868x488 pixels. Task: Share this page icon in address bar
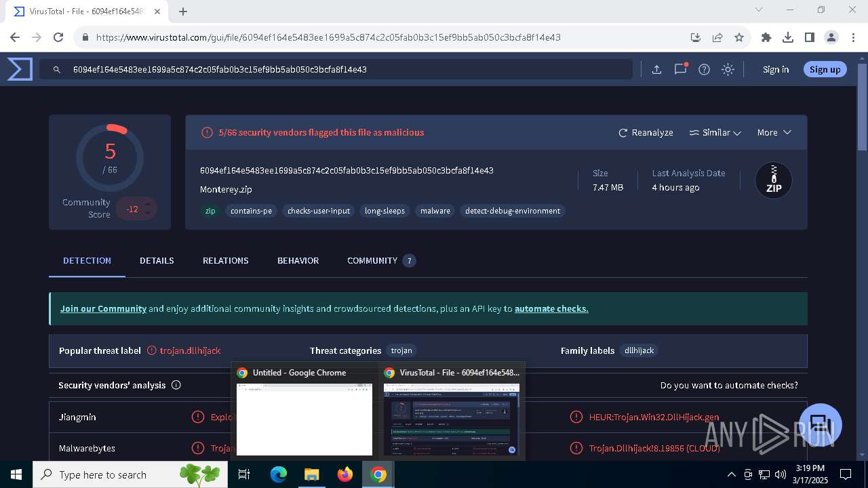(x=717, y=37)
